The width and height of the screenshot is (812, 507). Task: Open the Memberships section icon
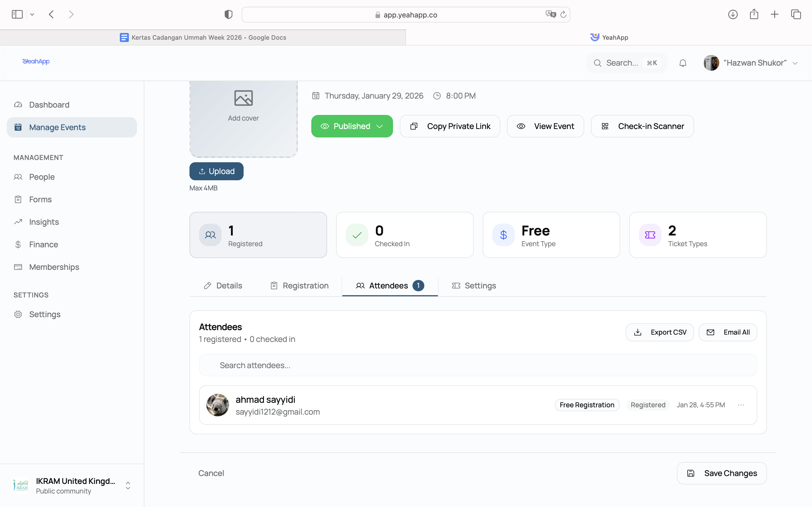[18, 267]
